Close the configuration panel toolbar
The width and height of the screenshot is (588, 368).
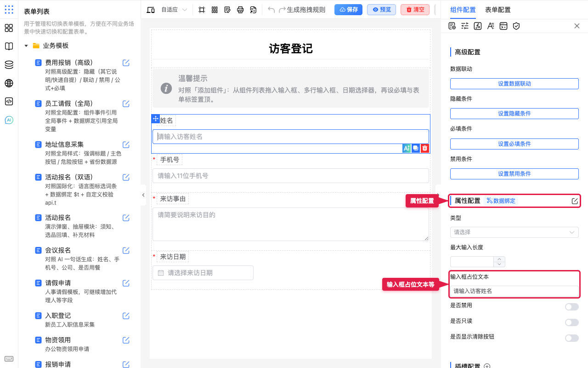(x=577, y=26)
